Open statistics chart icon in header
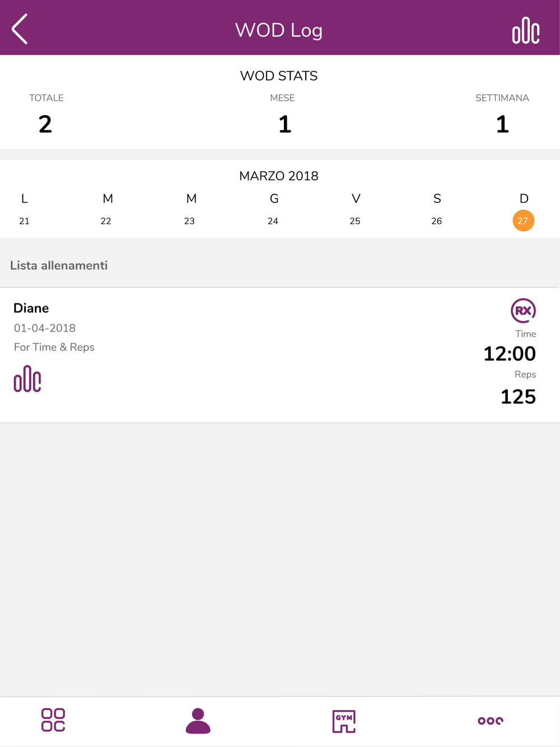Image resolution: width=560 pixels, height=747 pixels. (526, 30)
